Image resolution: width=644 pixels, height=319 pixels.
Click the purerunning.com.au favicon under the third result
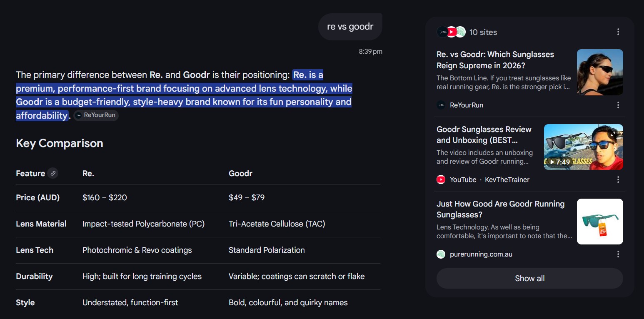441,254
